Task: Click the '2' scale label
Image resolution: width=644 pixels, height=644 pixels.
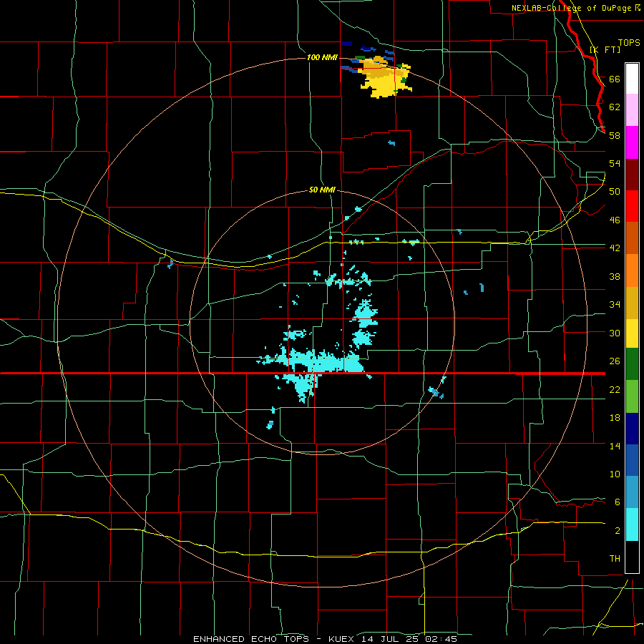Action: coord(617,531)
